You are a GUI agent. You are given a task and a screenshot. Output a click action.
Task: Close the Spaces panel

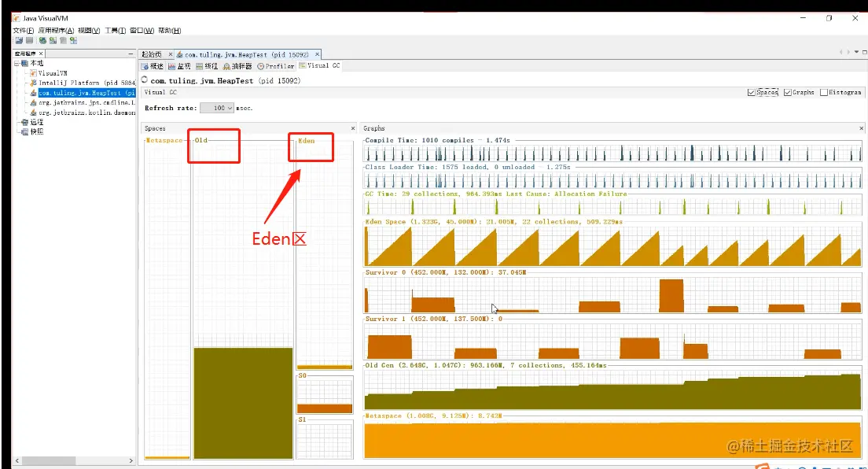(x=353, y=128)
